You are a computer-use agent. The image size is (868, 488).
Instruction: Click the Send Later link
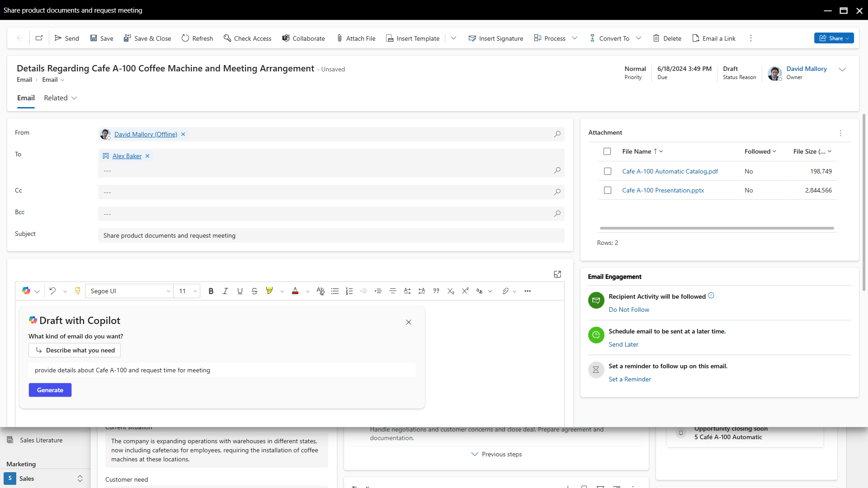(623, 344)
